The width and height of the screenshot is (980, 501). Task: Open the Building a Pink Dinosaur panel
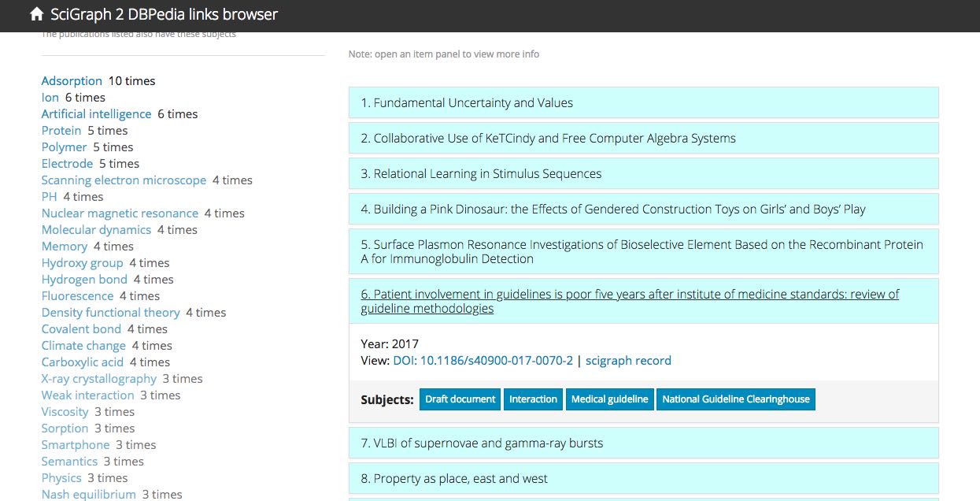pos(643,209)
